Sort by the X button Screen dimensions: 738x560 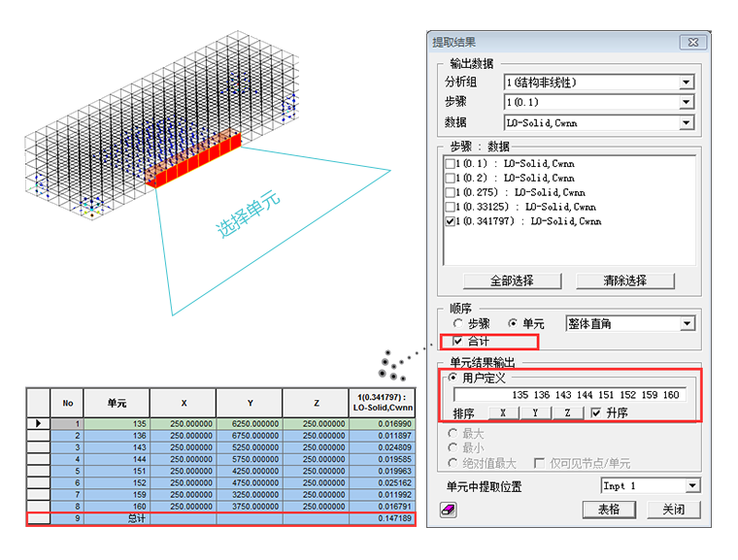(503, 413)
